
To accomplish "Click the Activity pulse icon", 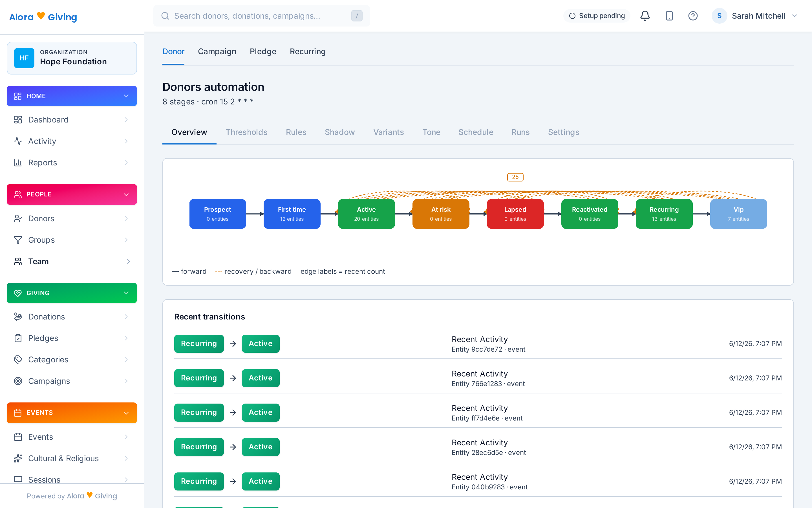I will [18, 141].
